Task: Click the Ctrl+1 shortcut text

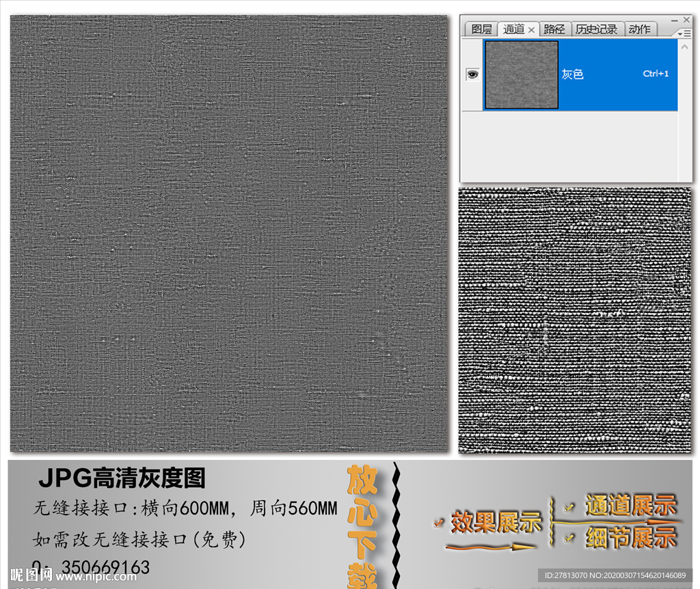Action: [x=656, y=74]
